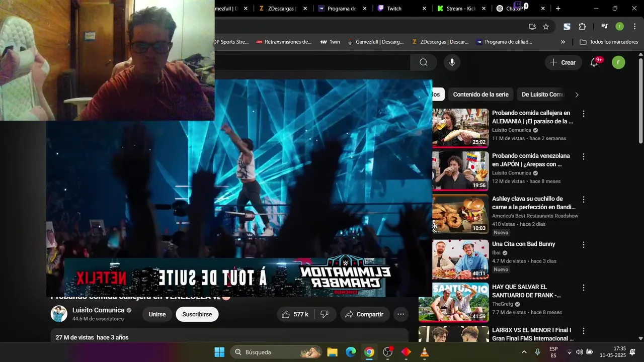Open options for Santuario de Frank video
Image resolution: width=644 pixels, height=362 pixels.
pyautogui.click(x=584, y=288)
